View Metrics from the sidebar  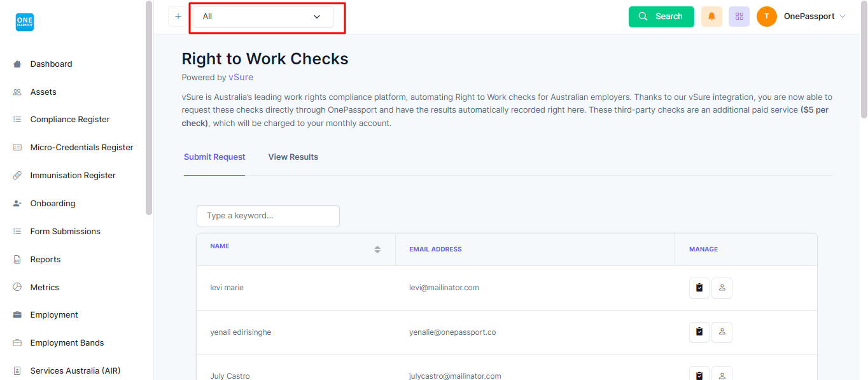[45, 287]
